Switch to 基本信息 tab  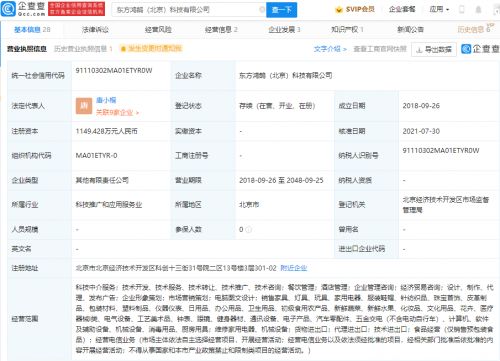pos(32,30)
